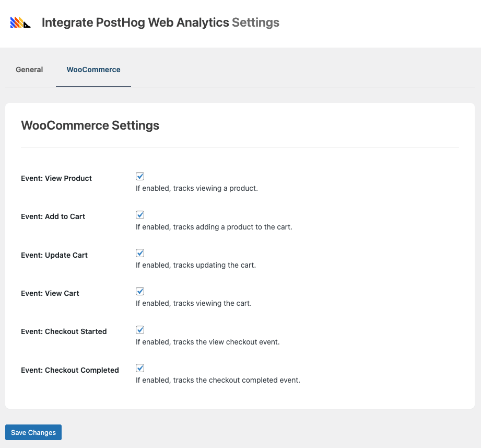481x448 pixels.
Task: Click the 'WooCommerce Settings' heading
Action: (x=90, y=125)
